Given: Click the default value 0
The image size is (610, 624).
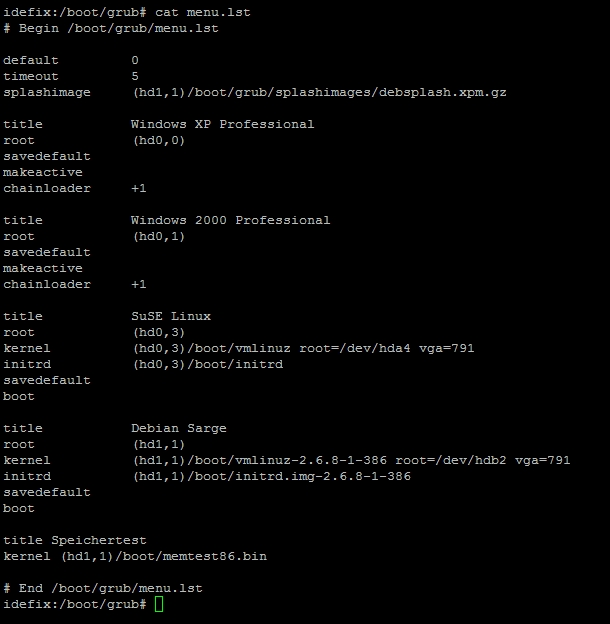Looking at the screenshot, I should click(x=135, y=60).
